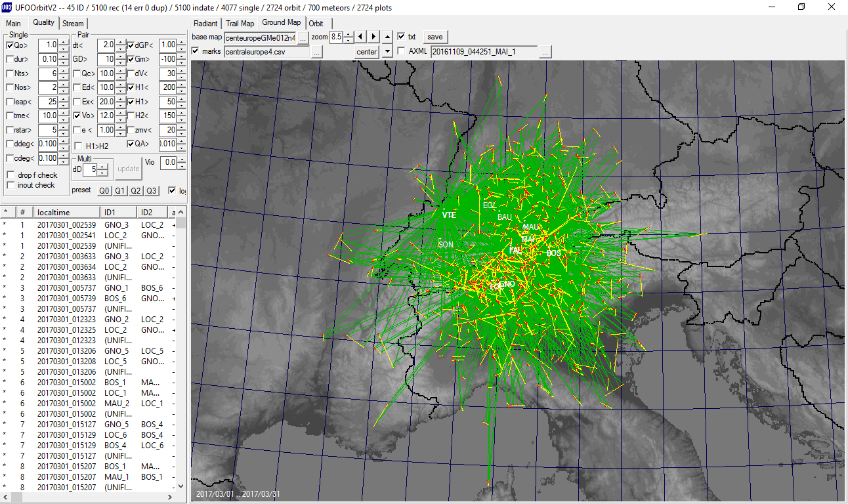Browse for AXML file

545,52
